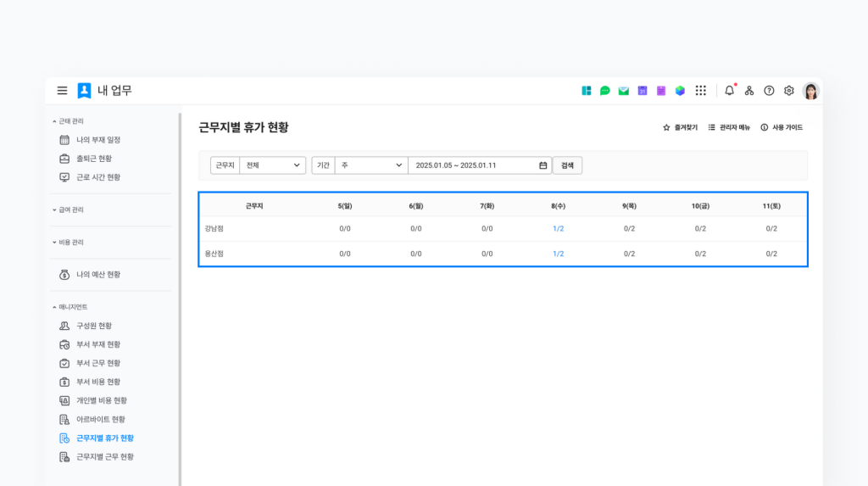Click the 2025.01.05 ~ 2025.01.11 date field
Image resolution: width=868 pixels, height=486 pixels.
480,165
